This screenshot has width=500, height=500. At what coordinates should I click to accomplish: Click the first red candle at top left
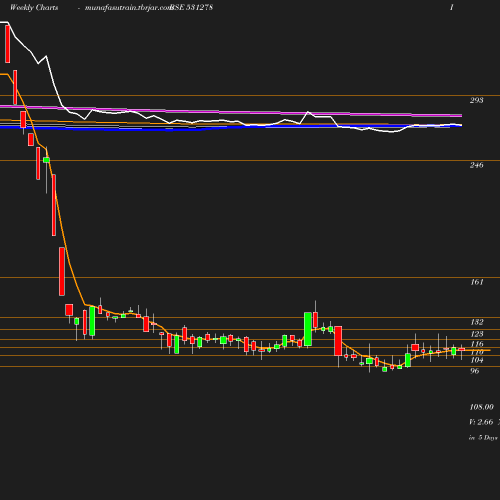[x=8, y=44]
